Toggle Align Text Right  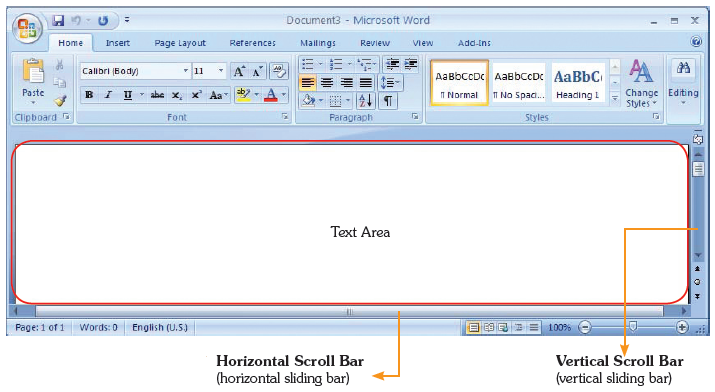[347, 83]
